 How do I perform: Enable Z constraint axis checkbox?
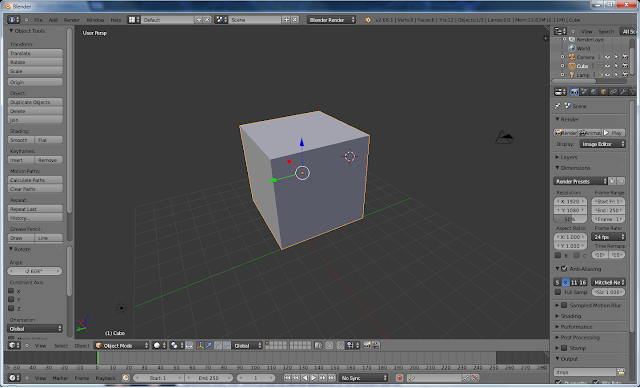pyautogui.click(x=11, y=308)
